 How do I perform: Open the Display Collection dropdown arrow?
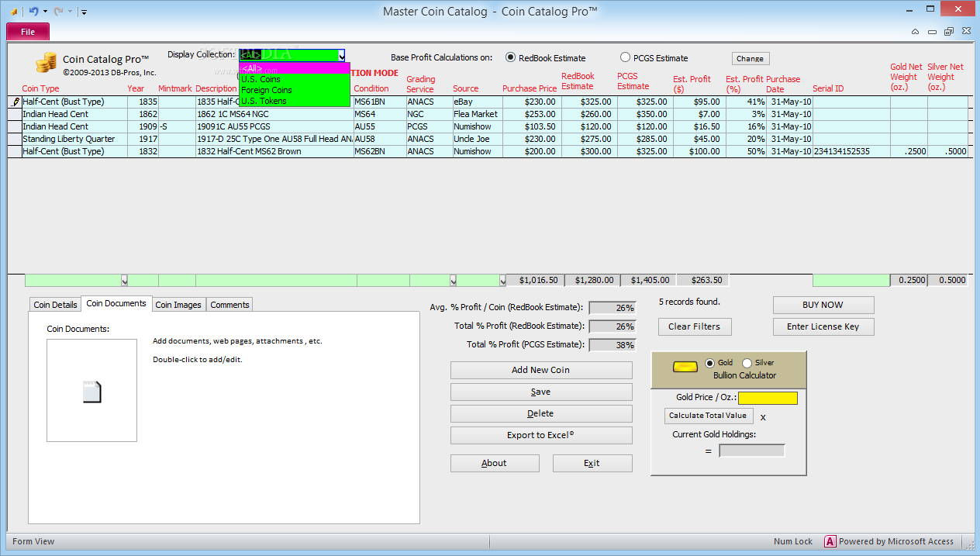(x=341, y=55)
